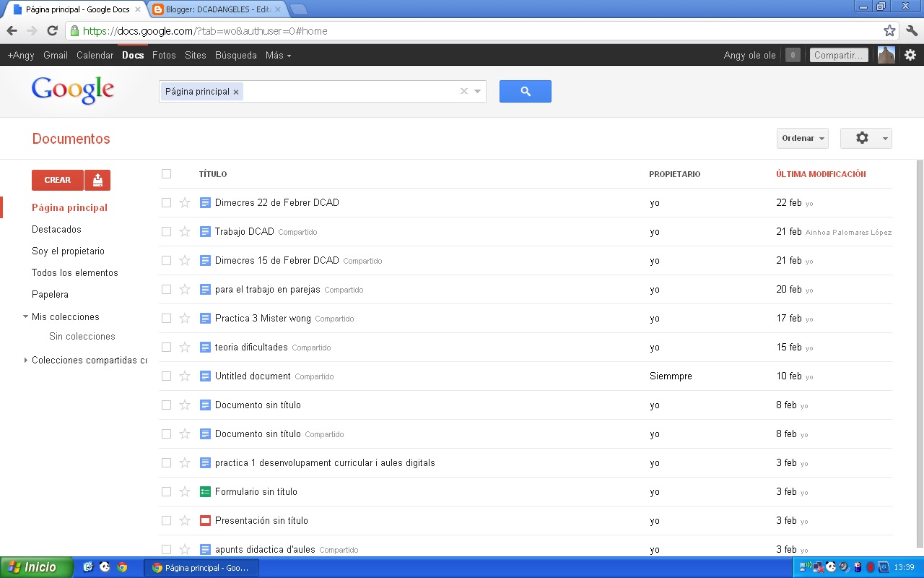Select the checkbox for teoria dificultades
The height and width of the screenshot is (578, 924).
tap(167, 347)
